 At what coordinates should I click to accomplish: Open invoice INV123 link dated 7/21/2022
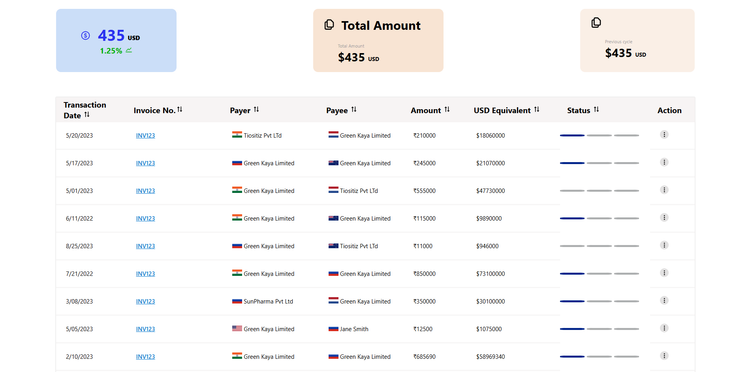click(x=145, y=274)
